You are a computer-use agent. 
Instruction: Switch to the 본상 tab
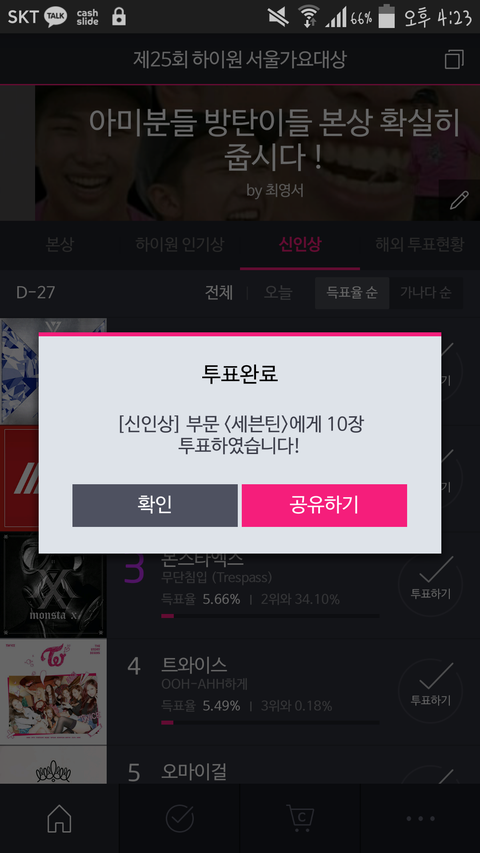[60, 245]
